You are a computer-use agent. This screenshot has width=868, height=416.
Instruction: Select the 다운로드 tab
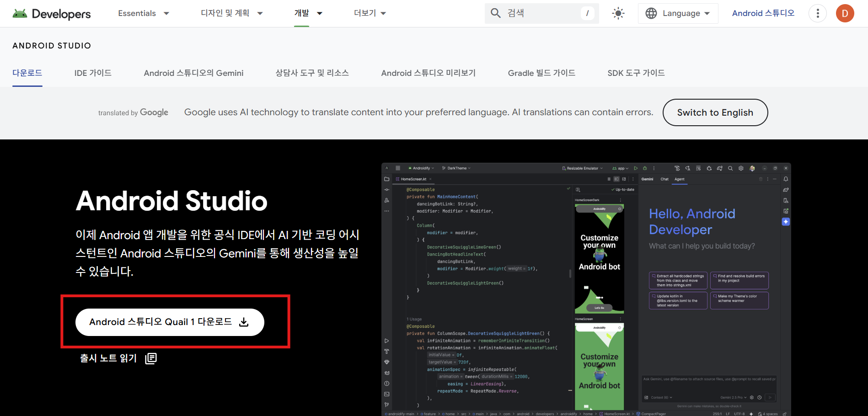(x=27, y=73)
